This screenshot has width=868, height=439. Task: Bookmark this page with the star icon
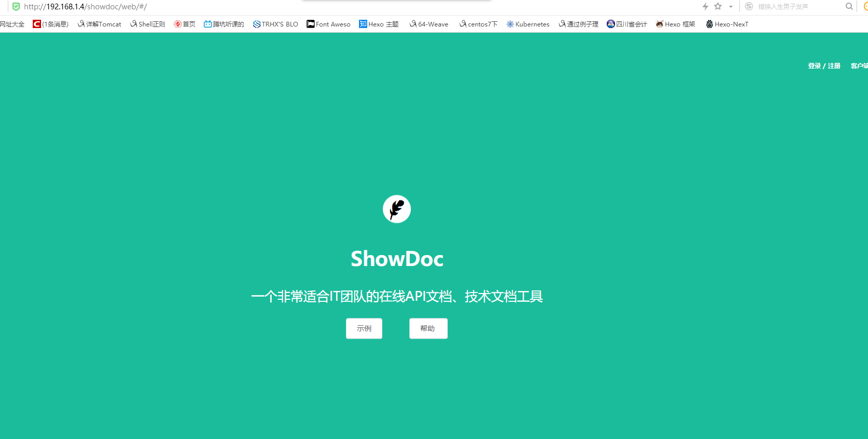pyautogui.click(x=718, y=6)
